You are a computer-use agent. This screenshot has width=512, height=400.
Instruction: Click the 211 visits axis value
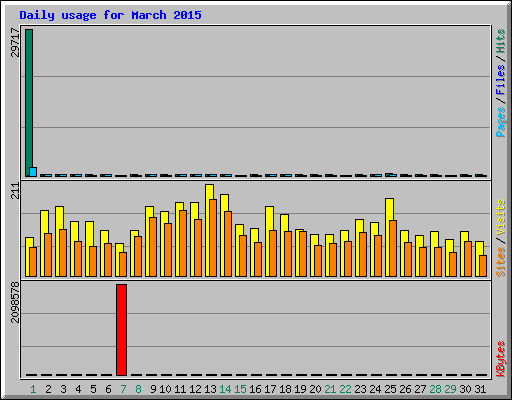(x=15, y=190)
